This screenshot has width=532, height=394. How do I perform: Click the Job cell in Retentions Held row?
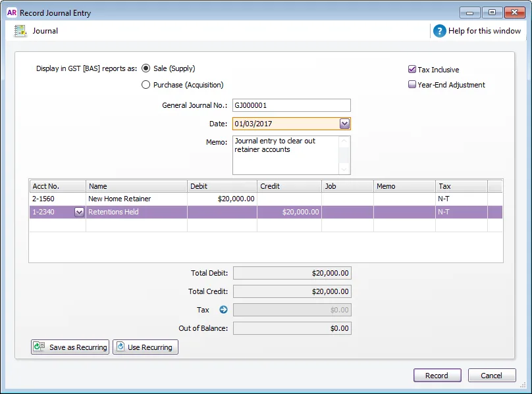click(348, 212)
